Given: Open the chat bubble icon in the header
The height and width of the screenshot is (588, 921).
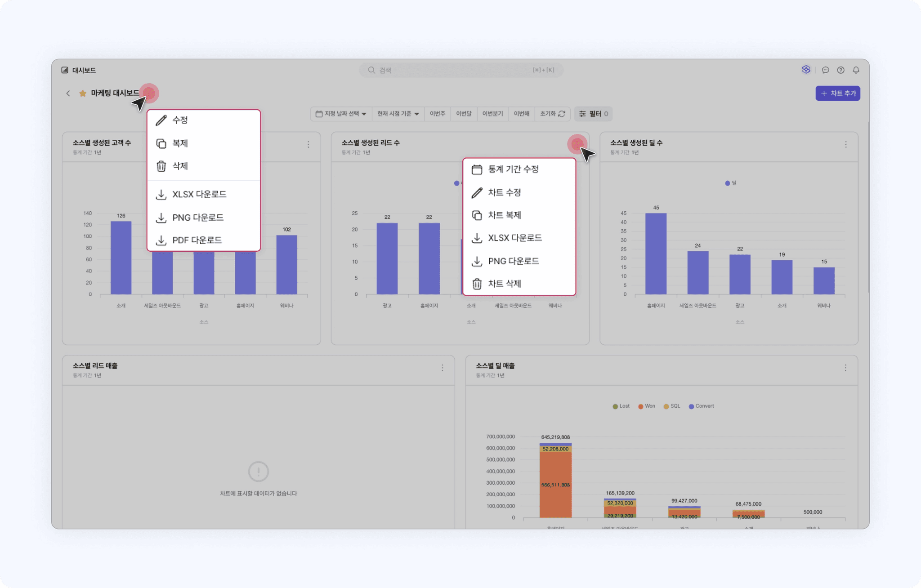Looking at the screenshot, I should [825, 70].
